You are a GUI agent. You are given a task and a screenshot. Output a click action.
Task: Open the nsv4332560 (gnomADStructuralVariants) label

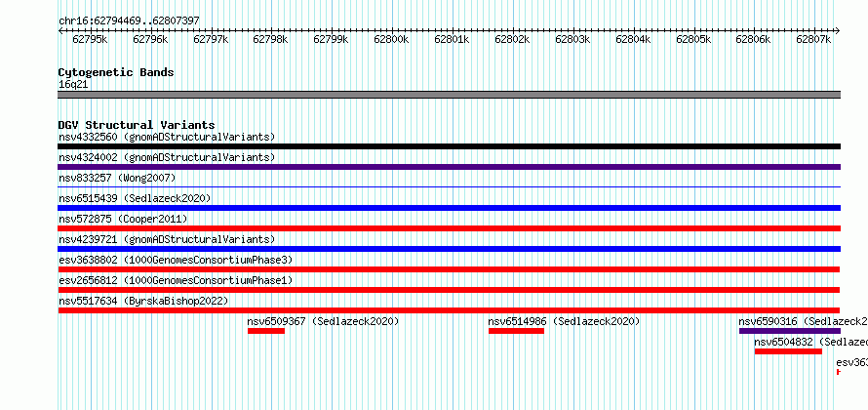(x=167, y=137)
